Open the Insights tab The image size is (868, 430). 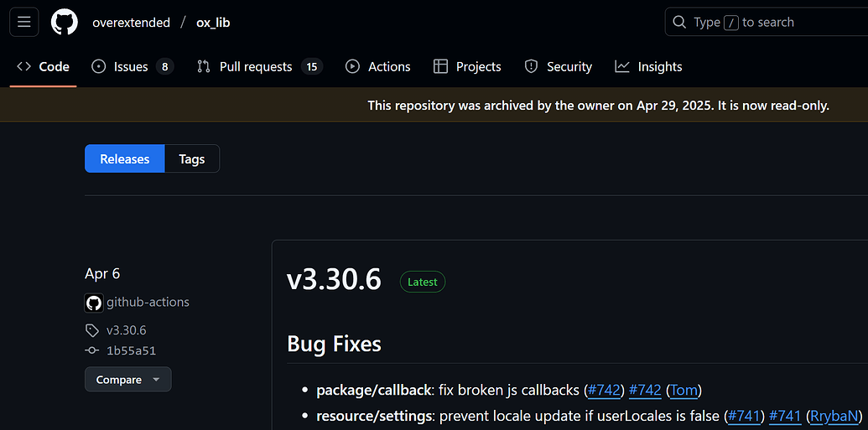648,67
